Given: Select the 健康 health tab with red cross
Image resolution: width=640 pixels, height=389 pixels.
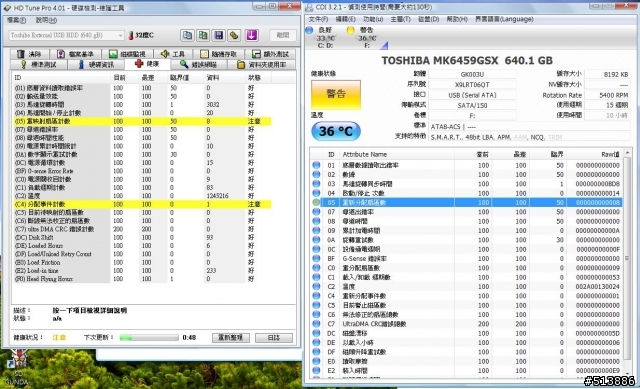Looking at the screenshot, I should tap(147, 64).
